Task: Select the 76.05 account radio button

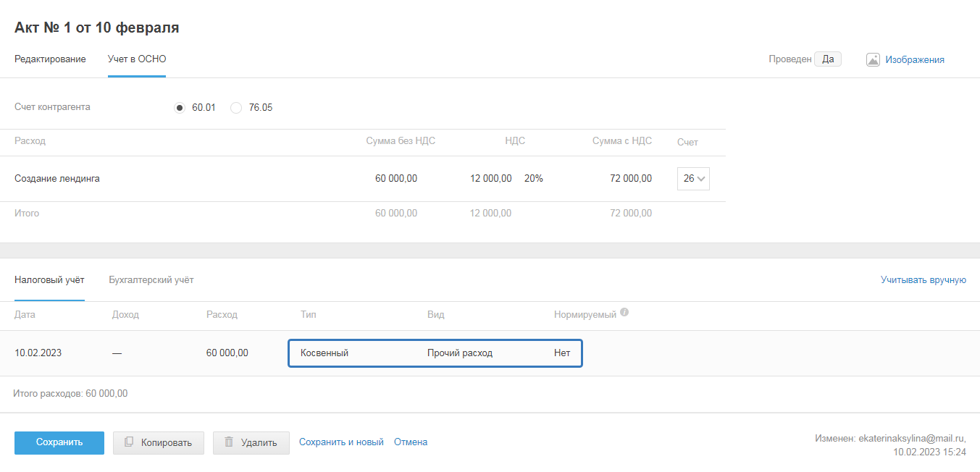Action: pos(236,108)
